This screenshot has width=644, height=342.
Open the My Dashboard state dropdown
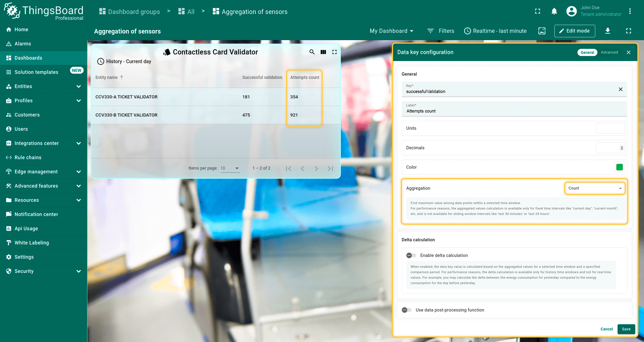(x=391, y=31)
